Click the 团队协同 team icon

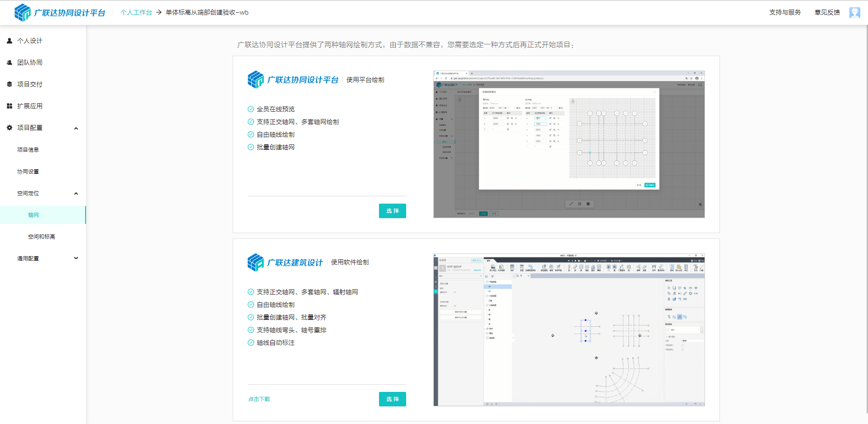(10, 62)
